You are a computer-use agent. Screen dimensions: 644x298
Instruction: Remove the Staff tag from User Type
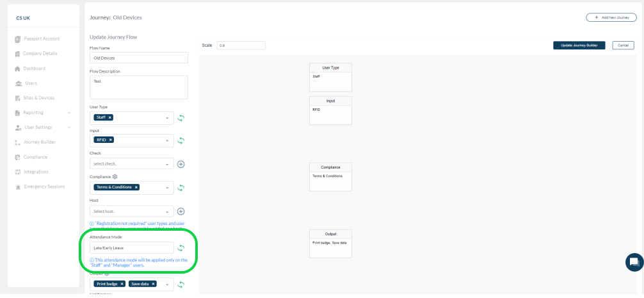(109, 117)
